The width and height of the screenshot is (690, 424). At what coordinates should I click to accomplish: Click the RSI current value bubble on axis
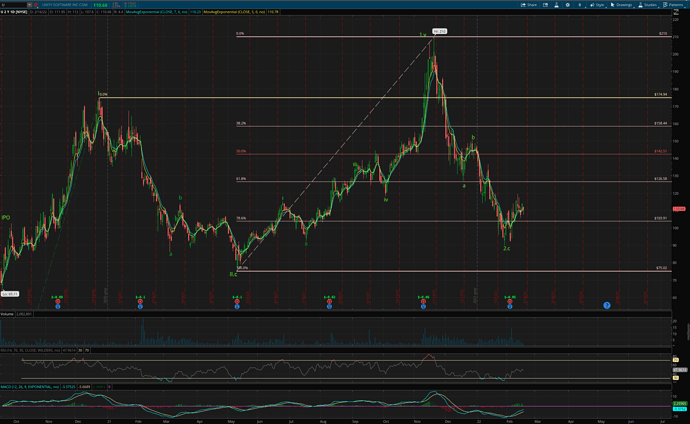coord(679,370)
